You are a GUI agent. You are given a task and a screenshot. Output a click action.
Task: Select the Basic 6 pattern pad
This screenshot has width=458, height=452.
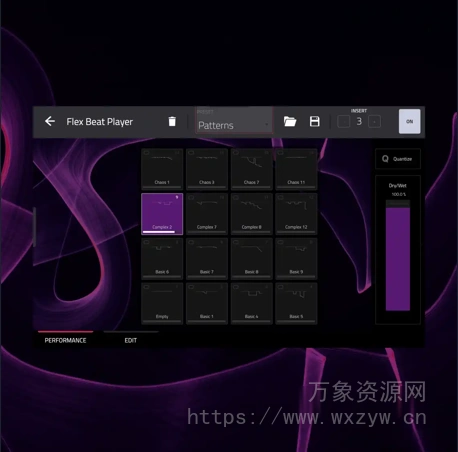coord(162,259)
